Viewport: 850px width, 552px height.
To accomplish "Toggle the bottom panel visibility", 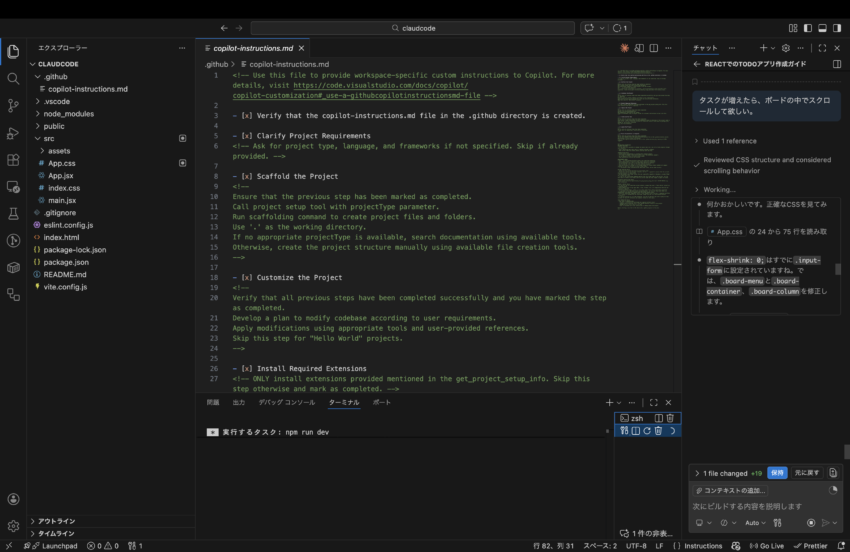I will (x=788, y=28).
